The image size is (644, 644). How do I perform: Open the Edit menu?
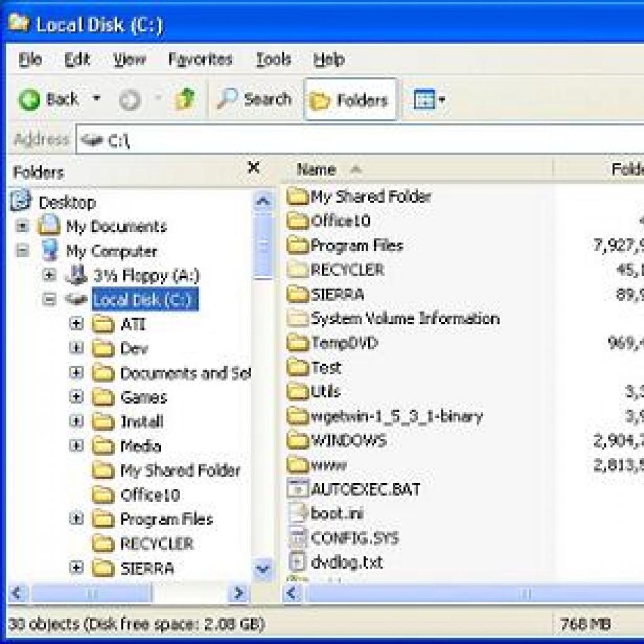tap(77, 60)
